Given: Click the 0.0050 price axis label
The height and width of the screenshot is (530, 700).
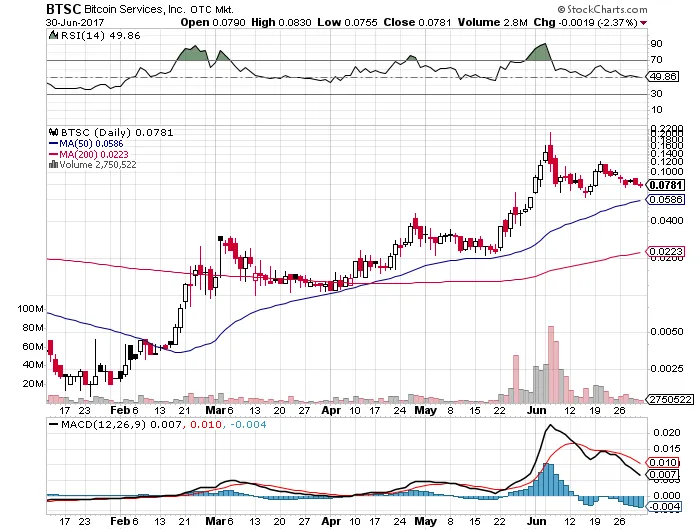Looking at the screenshot, I should 667,331.
